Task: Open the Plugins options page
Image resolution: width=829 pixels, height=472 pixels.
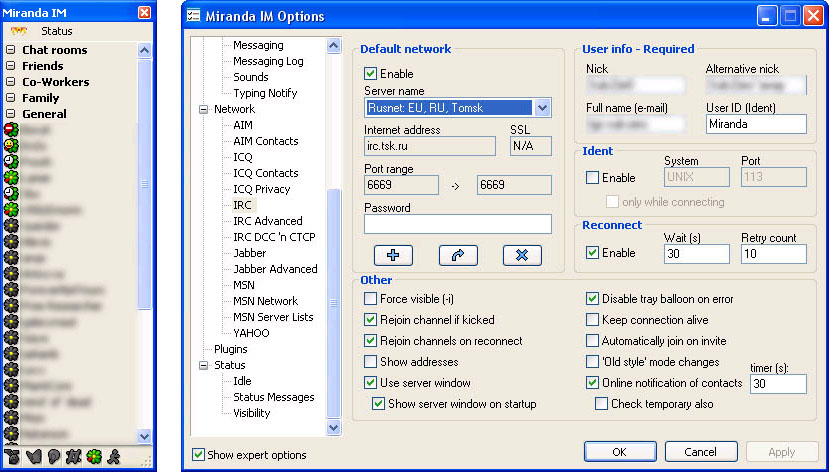Action: pyautogui.click(x=231, y=349)
